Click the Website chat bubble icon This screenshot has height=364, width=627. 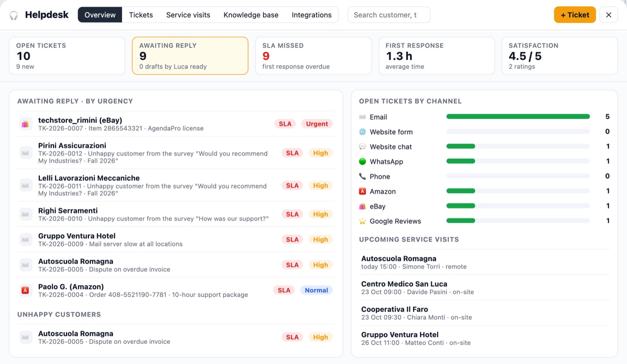coord(362,146)
